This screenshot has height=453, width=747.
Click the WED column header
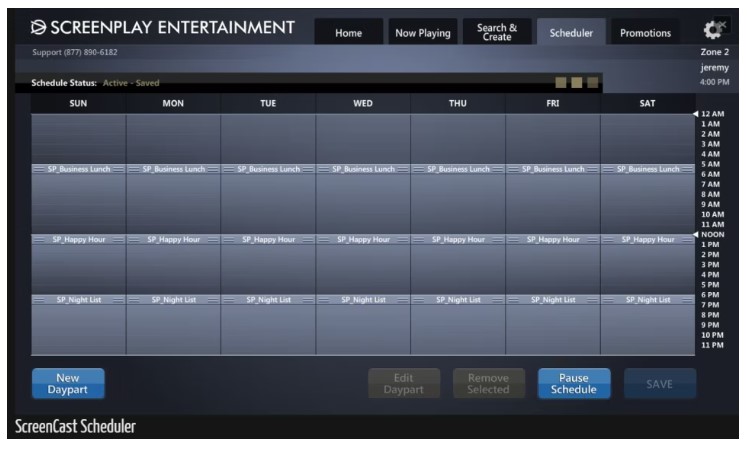[x=363, y=103]
